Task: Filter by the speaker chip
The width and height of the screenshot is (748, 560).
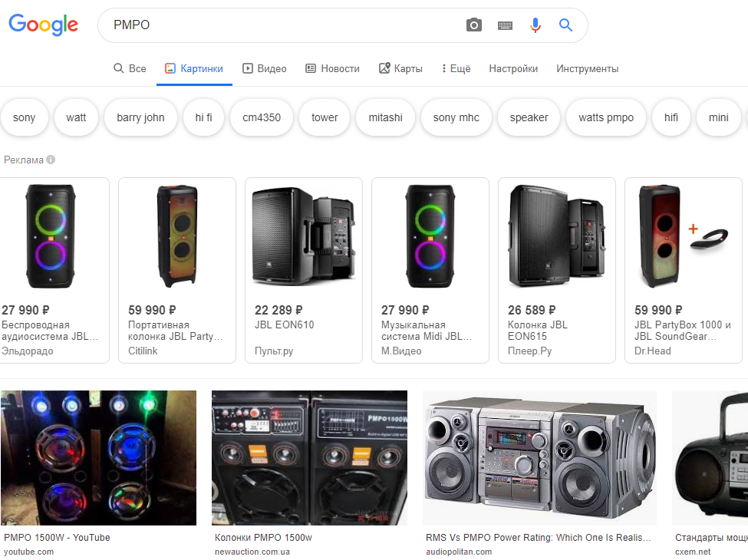Action: (x=529, y=117)
